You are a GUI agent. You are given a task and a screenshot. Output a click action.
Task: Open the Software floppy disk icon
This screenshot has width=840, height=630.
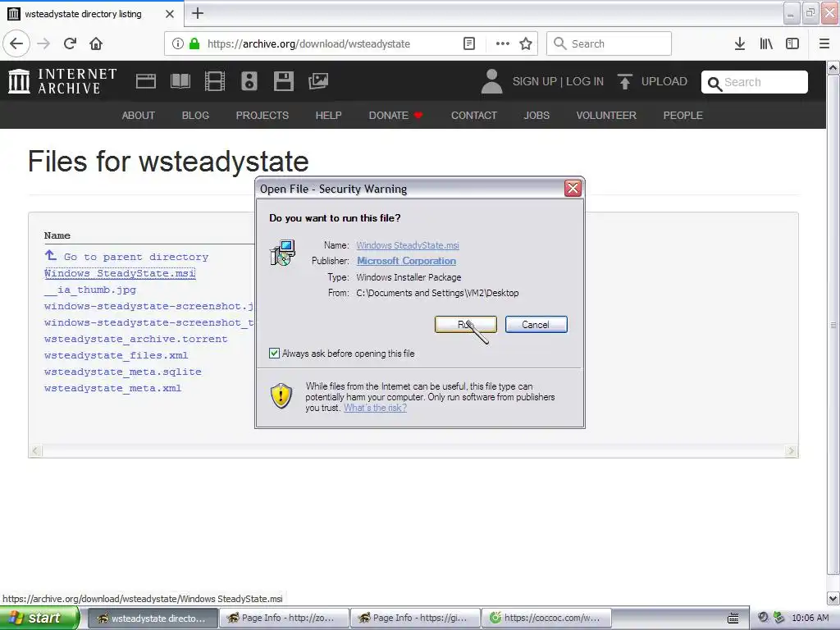point(283,81)
